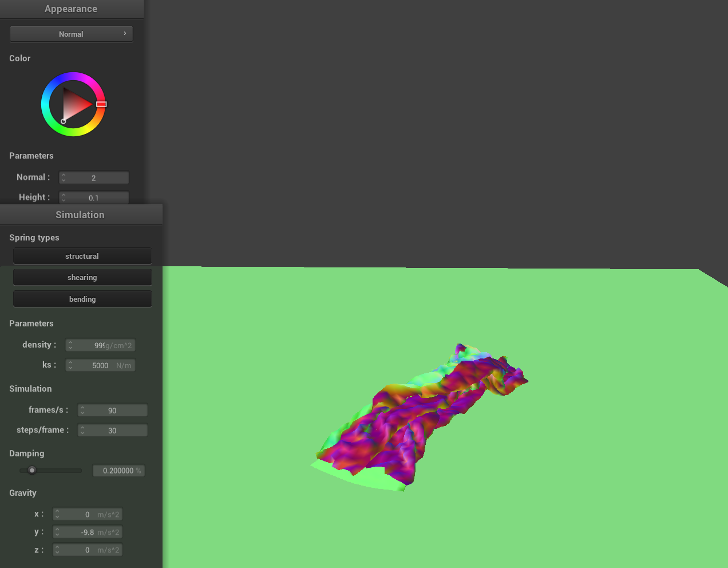Toggle the structural spring type
728x568 pixels.
[82, 256]
